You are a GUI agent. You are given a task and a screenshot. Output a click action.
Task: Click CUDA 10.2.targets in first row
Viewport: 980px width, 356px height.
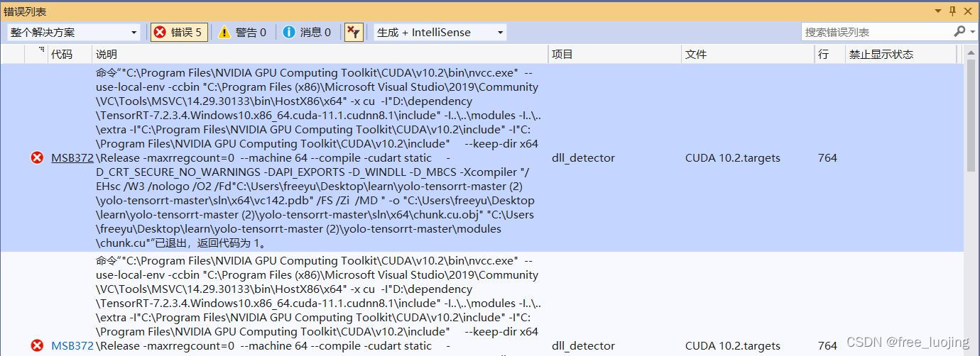pos(732,157)
